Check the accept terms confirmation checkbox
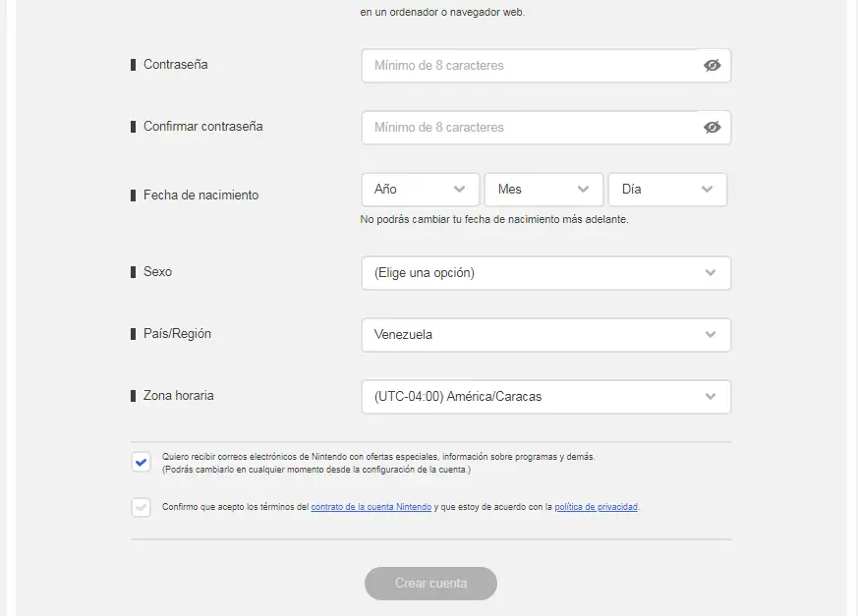This screenshot has width=858, height=616. click(x=142, y=508)
